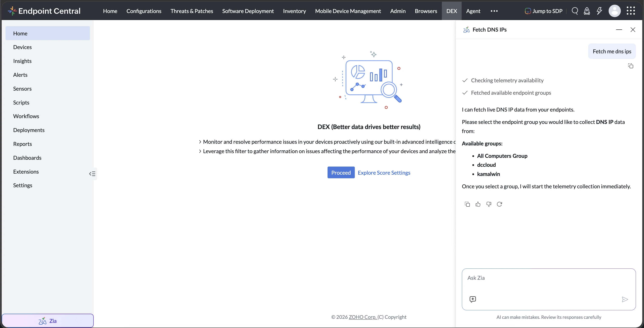Follow the ZOHO Corp. footer link
The height and width of the screenshot is (328, 644).
click(362, 317)
